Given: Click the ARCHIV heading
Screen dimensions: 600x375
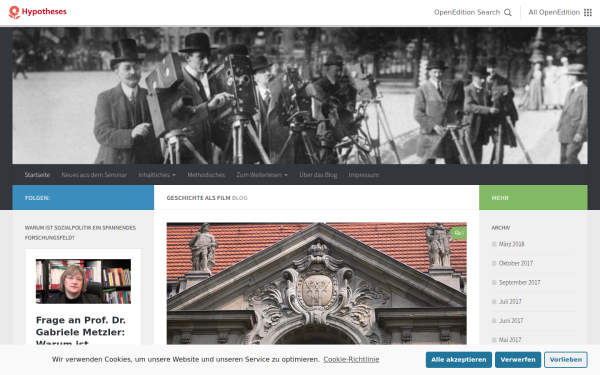Looking at the screenshot, I should tap(501, 228).
